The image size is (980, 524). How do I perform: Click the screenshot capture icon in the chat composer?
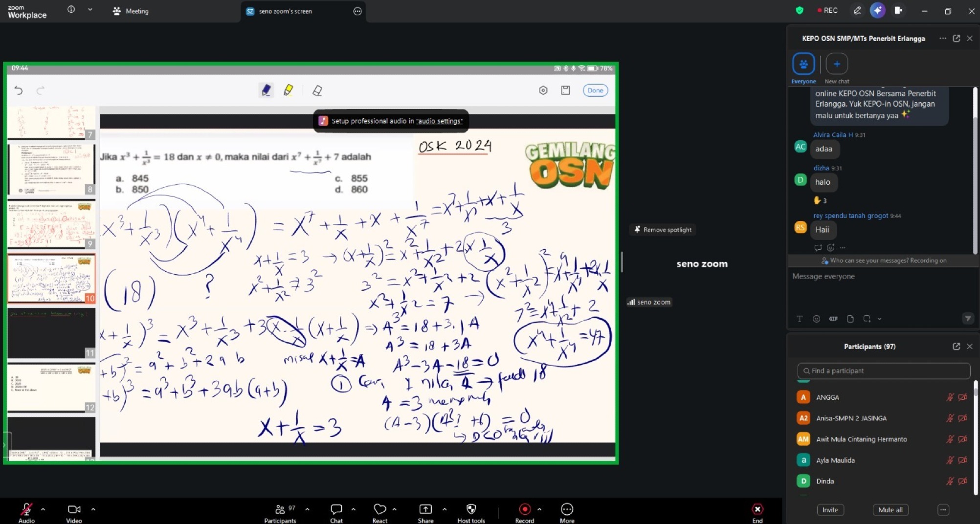coord(867,319)
